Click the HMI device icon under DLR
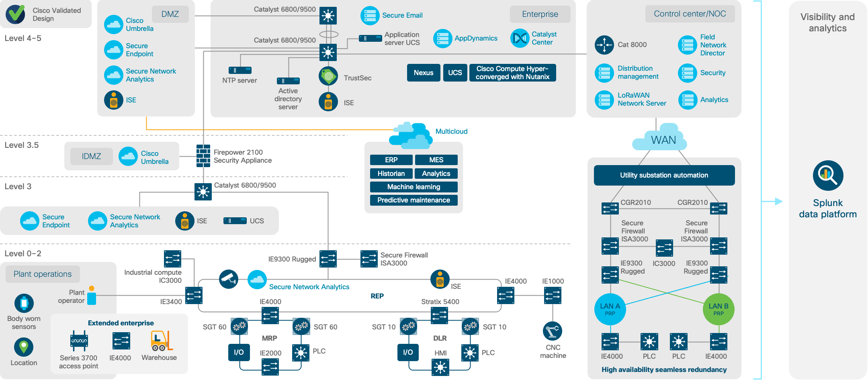Screen dimensions: 868x380 (440, 367)
